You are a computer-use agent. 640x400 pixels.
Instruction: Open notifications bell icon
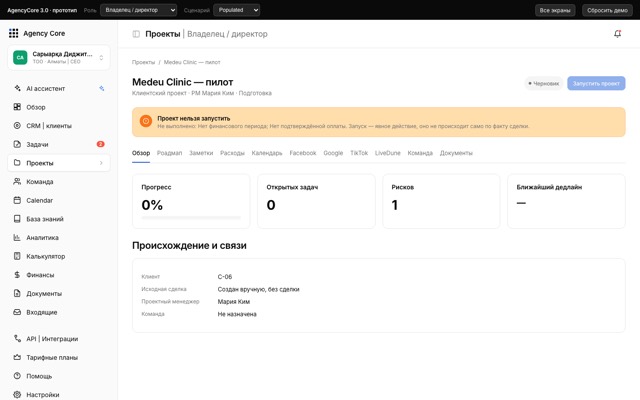618,34
